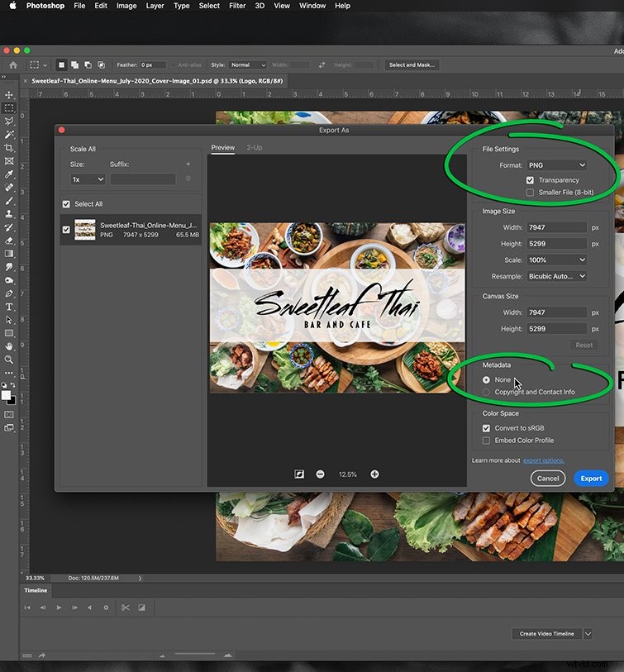
Task: Select the Type tool
Action: pos(8,307)
